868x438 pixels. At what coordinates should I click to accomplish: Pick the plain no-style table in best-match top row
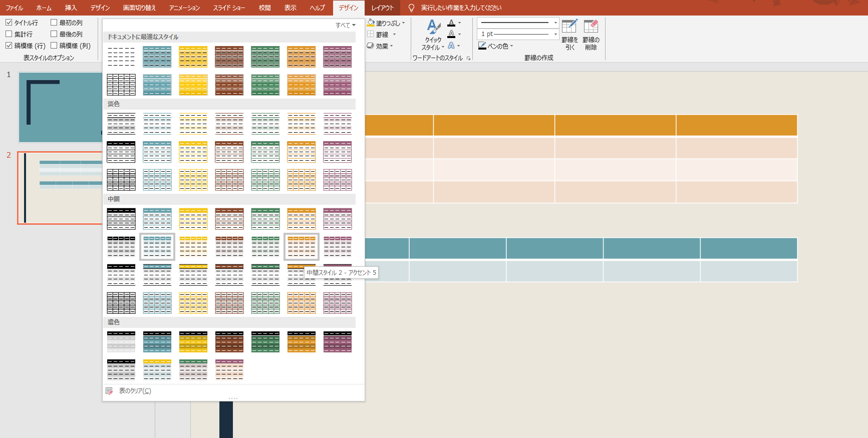(x=121, y=57)
